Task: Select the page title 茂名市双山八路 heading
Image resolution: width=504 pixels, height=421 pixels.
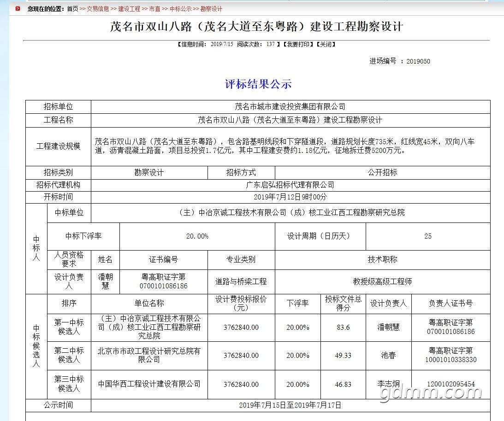Action: (256, 26)
